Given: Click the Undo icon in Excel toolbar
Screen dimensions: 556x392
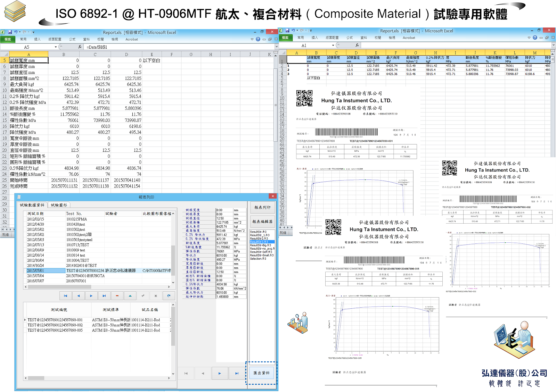Looking at the screenshot, I should [x=16, y=32].
